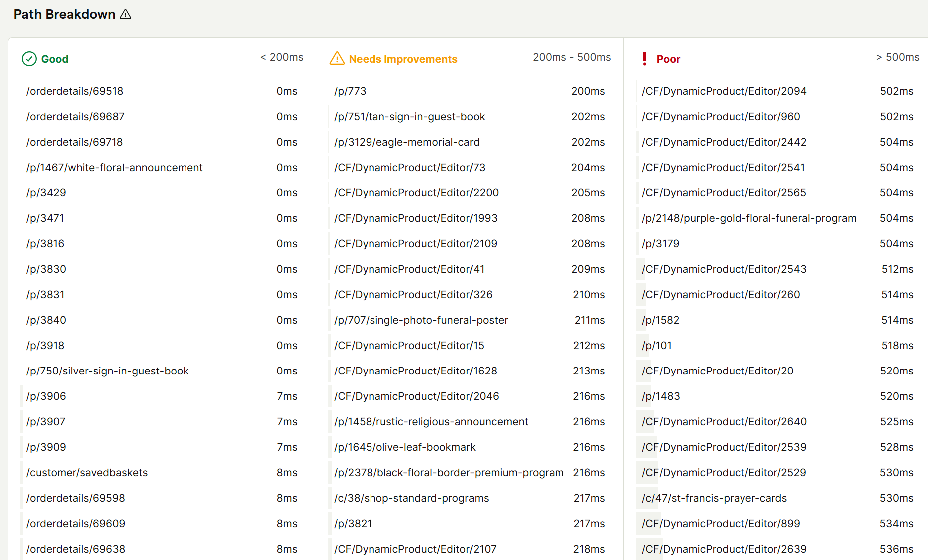Open /p/751/tan-sign-in-guest-book path
The height and width of the screenshot is (560, 928).
pos(409,117)
